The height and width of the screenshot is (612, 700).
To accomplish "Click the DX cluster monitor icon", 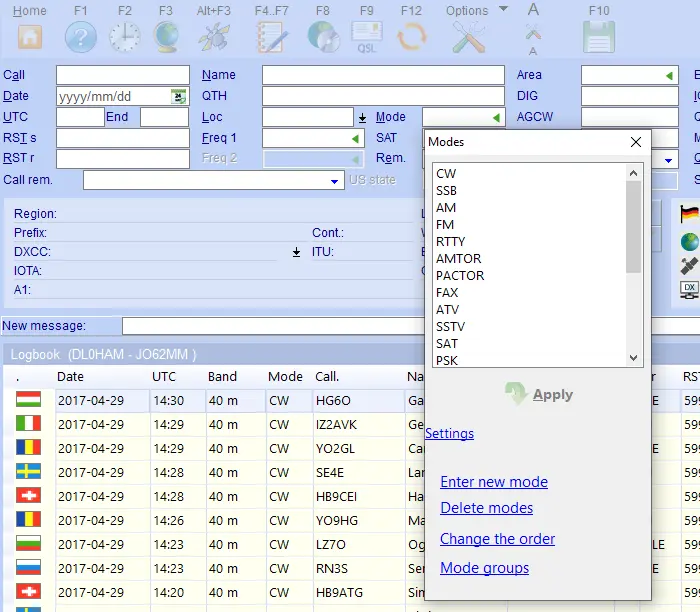I will click(690, 290).
